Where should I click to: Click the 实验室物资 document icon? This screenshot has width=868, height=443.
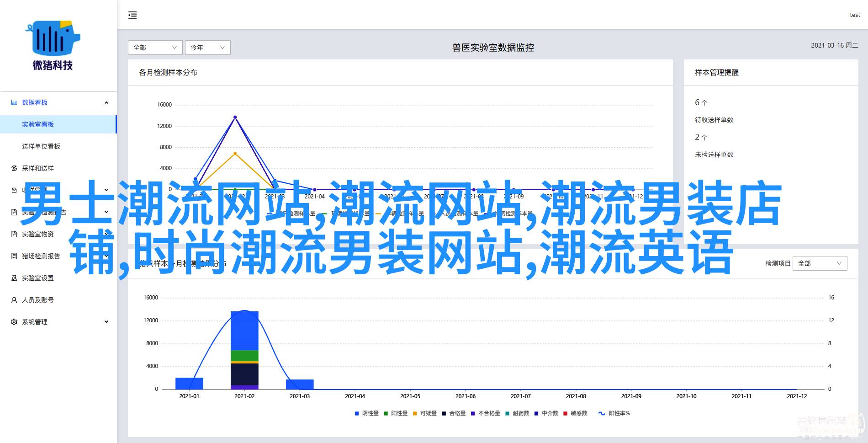point(14,234)
